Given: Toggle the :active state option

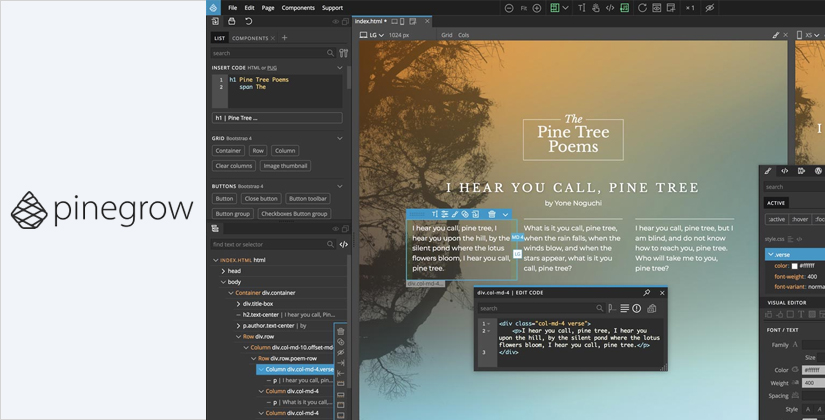Looking at the screenshot, I should coord(776,219).
